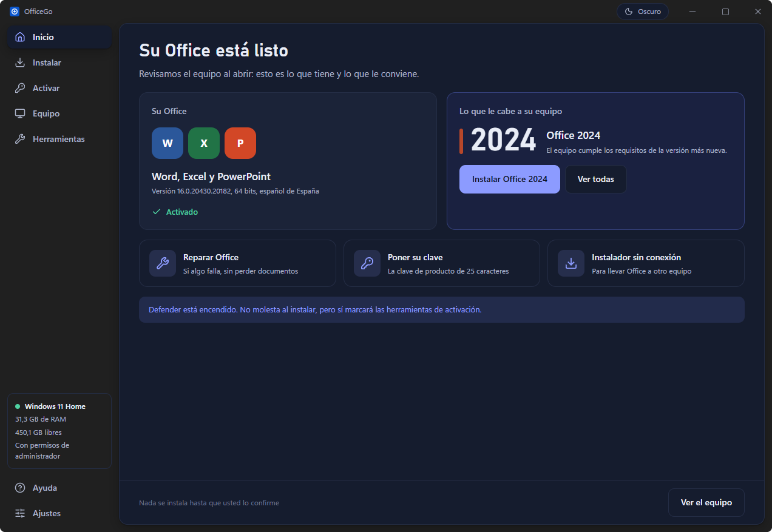Image resolution: width=772 pixels, height=532 pixels.
Task: Click the Con permisos de administrador text
Action: click(x=42, y=451)
